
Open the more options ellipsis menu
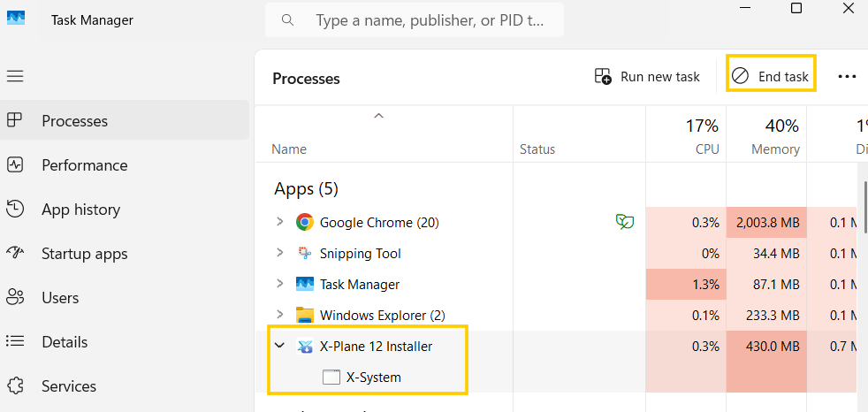click(847, 76)
